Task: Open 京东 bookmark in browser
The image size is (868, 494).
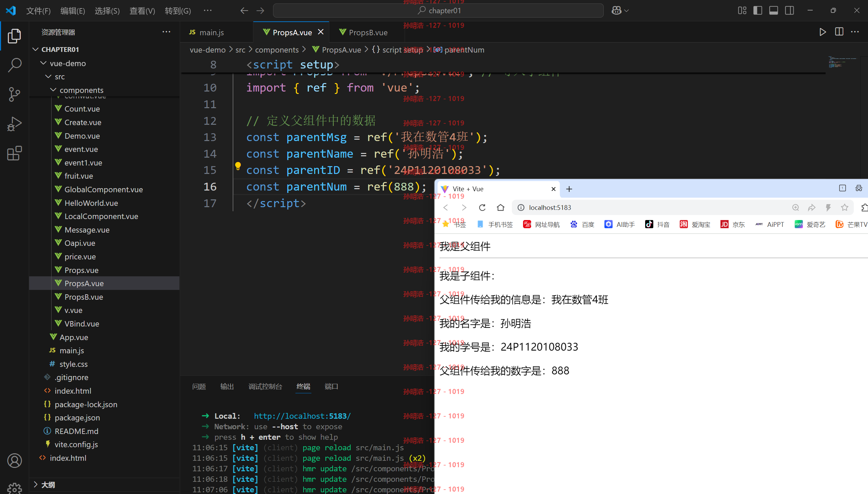Action: (733, 224)
